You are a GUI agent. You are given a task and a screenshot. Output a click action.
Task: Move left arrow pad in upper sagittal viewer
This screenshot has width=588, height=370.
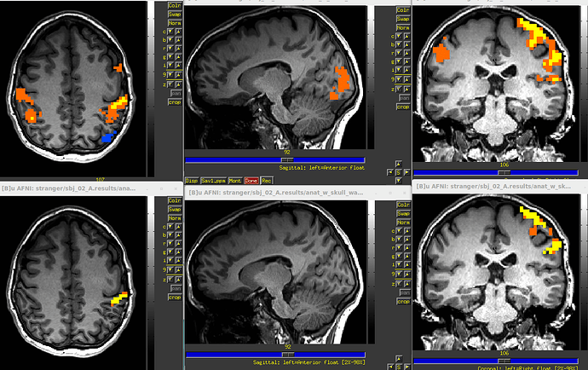coord(390,172)
